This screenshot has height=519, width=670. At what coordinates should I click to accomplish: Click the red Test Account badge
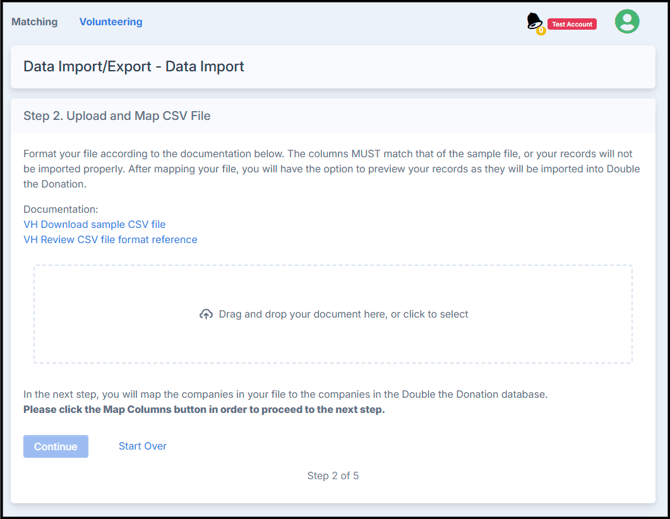pyautogui.click(x=572, y=24)
